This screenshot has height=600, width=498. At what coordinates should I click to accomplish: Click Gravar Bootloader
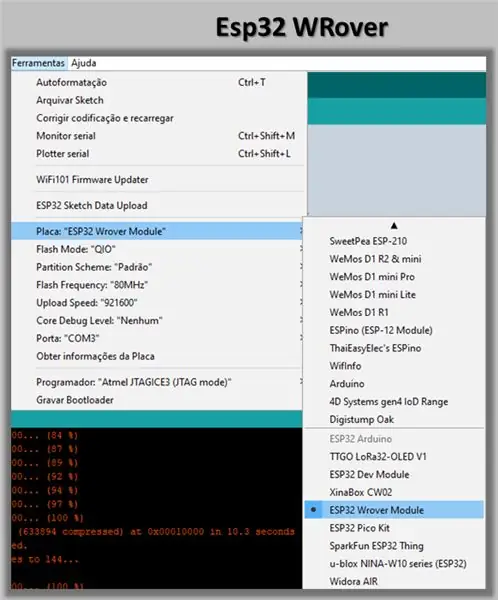point(157,400)
